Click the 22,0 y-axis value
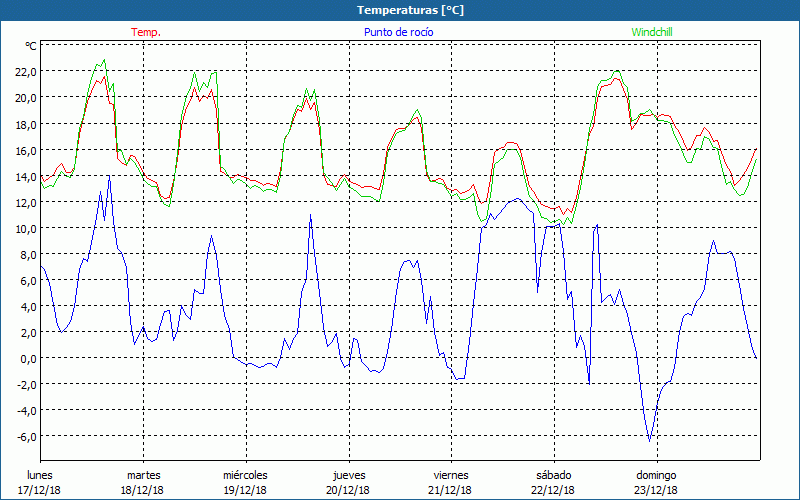The width and height of the screenshot is (800, 500). (26, 71)
